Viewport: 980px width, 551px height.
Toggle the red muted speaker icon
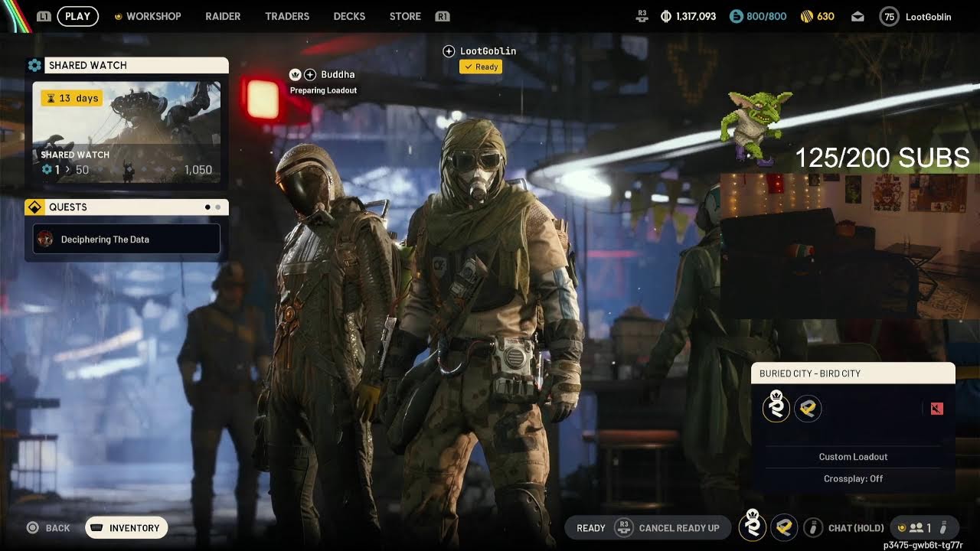[937, 409]
